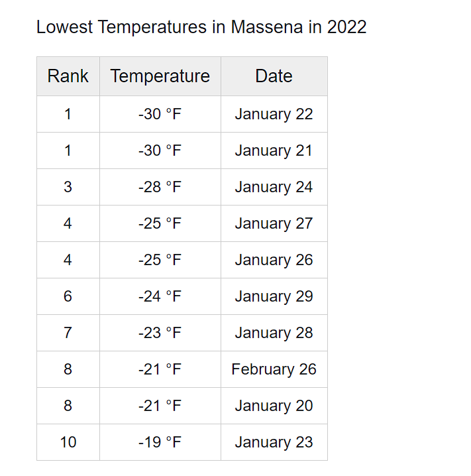This screenshot has width=471, height=476.
Task: Click the January 20 date cell
Action: pos(274,406)
